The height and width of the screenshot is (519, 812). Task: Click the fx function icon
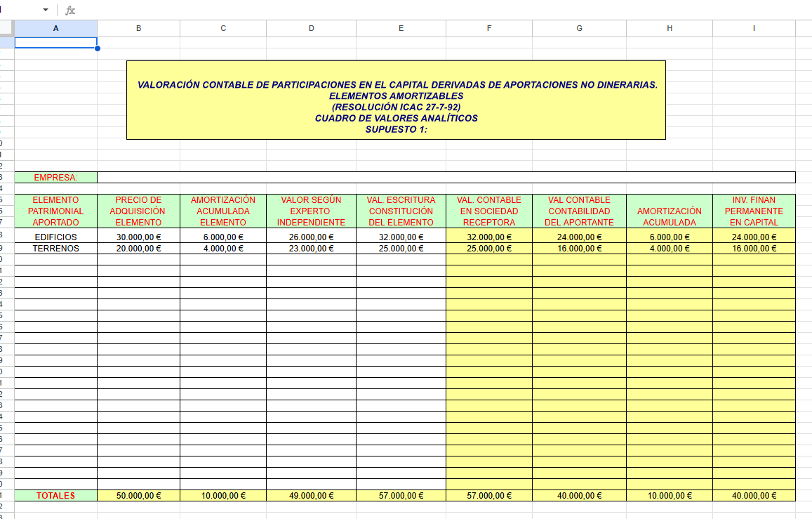click(x=70, y=10)
